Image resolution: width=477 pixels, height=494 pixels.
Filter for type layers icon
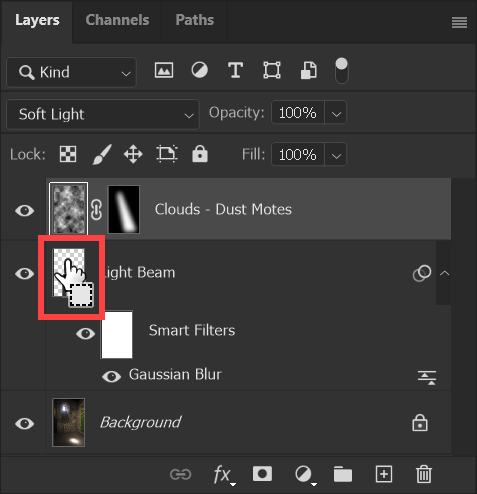click(x=235, y=71)
